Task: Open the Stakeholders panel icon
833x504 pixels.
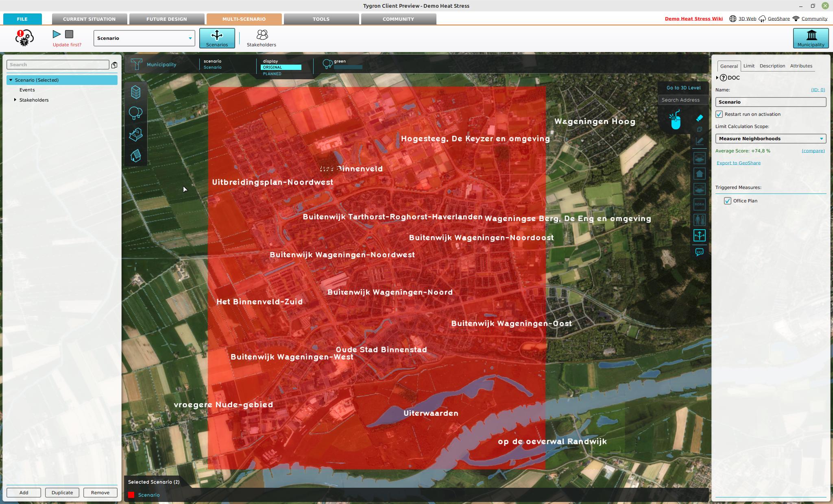Action: (262, 38)
